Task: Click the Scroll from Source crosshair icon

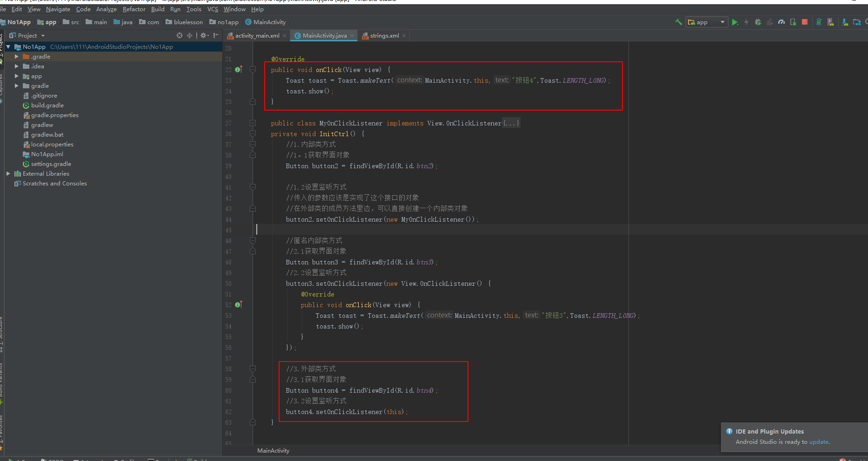Action: tap(180, 35)
